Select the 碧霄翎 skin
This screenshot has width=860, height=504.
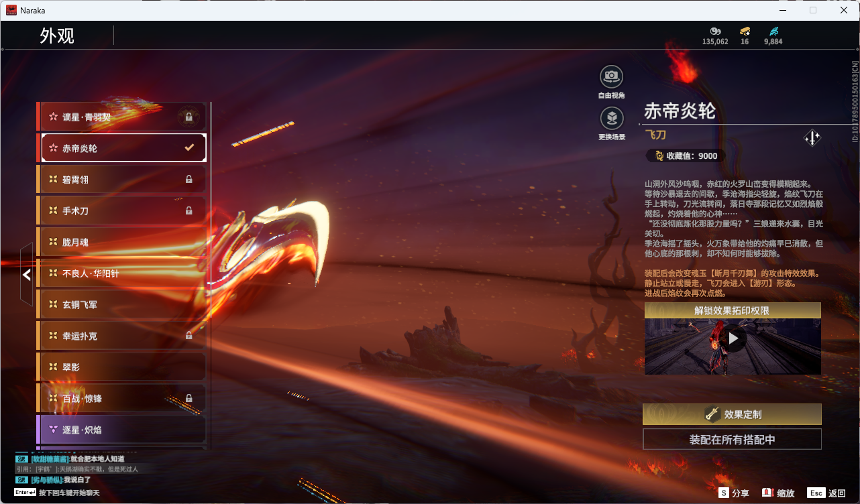[x=121, y=180]
